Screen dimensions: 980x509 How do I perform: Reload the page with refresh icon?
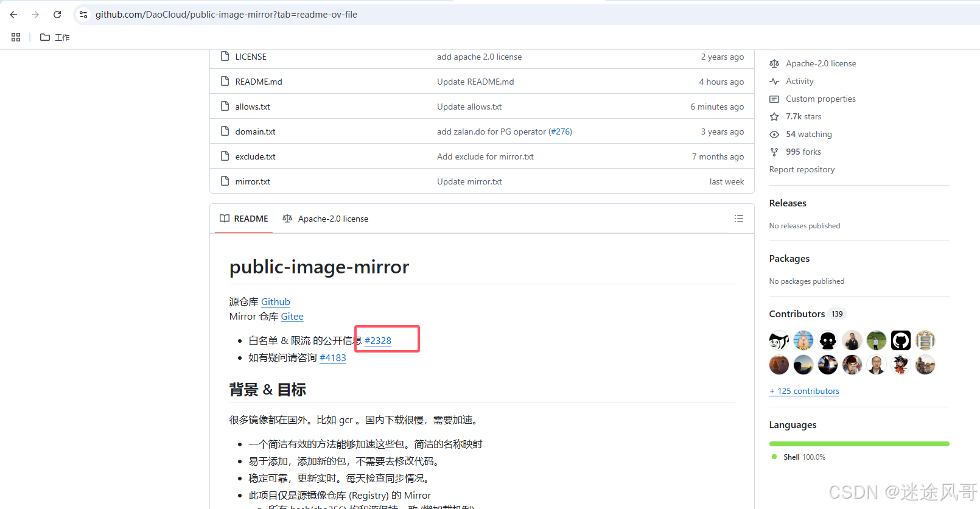57,15
